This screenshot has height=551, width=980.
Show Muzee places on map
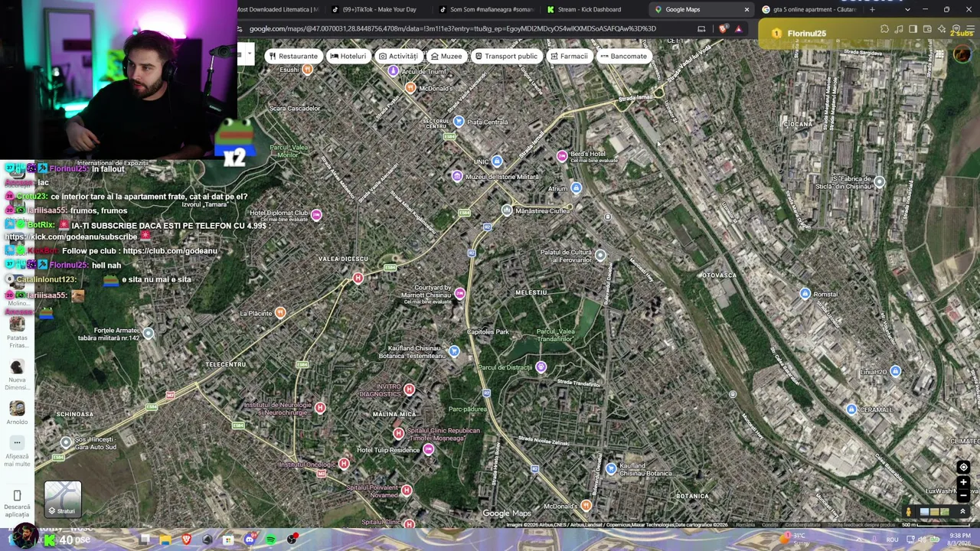pyautogui.click(x=446, y=56)
